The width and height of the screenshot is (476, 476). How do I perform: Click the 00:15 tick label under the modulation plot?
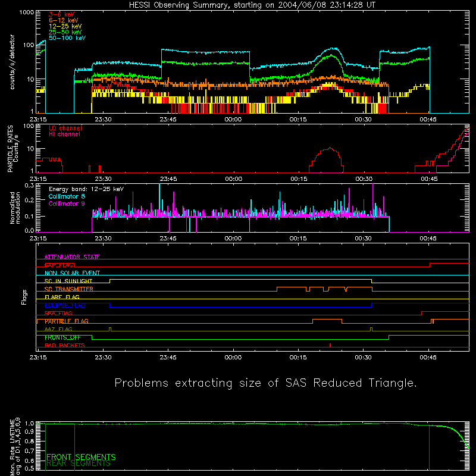(x=298, y=239)
